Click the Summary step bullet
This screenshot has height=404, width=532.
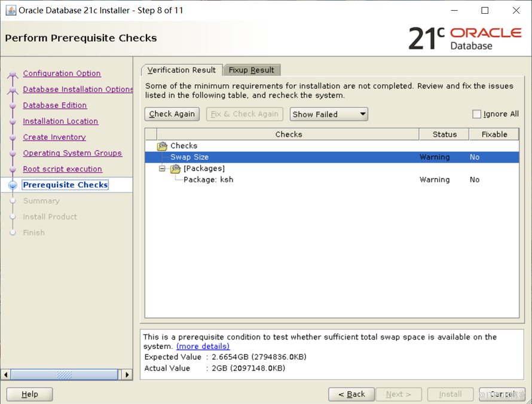click(x=13, y=201)
